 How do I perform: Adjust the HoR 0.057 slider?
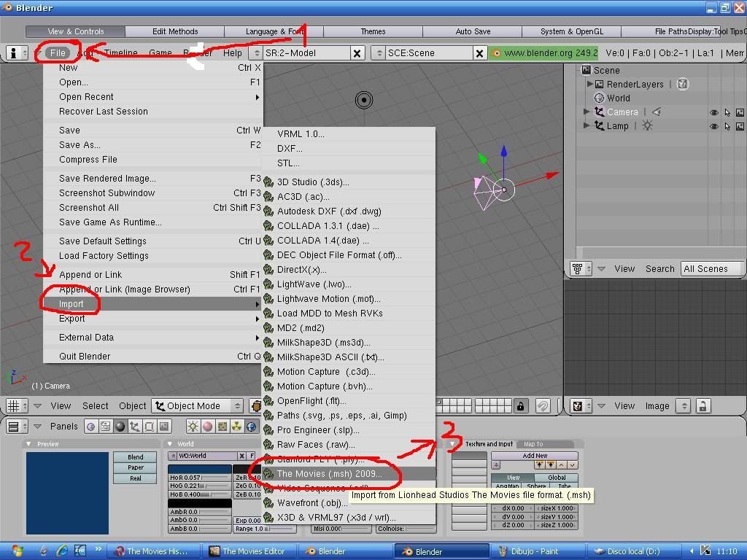click(x=200, y=478)
